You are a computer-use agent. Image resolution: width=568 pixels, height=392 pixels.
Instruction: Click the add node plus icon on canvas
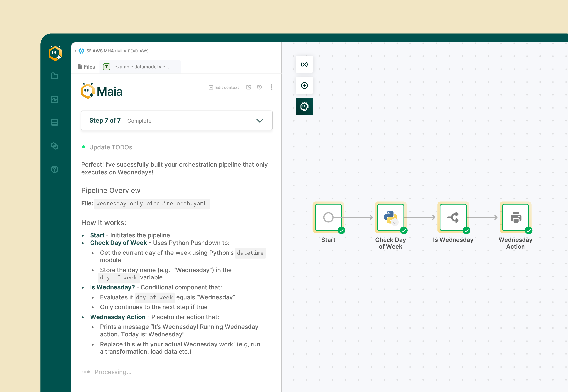(x=304, y=85)
